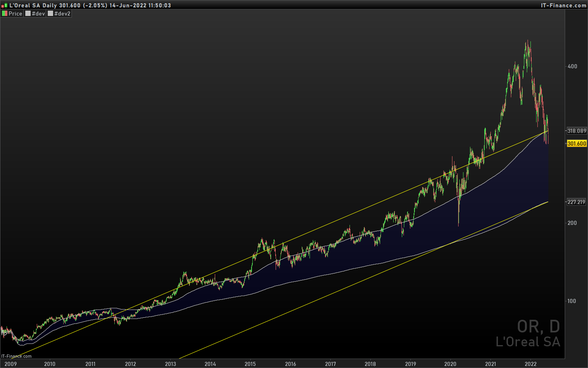The image size is (588, 368).
Task: Click the 227.219 price axis tag
Action: (577, 202)
